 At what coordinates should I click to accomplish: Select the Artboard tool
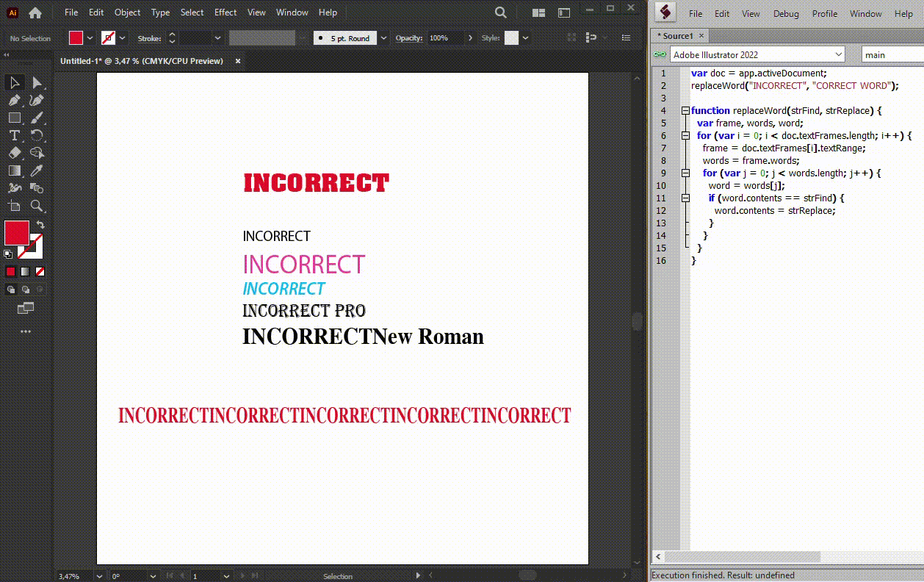(x=14, y=206)
